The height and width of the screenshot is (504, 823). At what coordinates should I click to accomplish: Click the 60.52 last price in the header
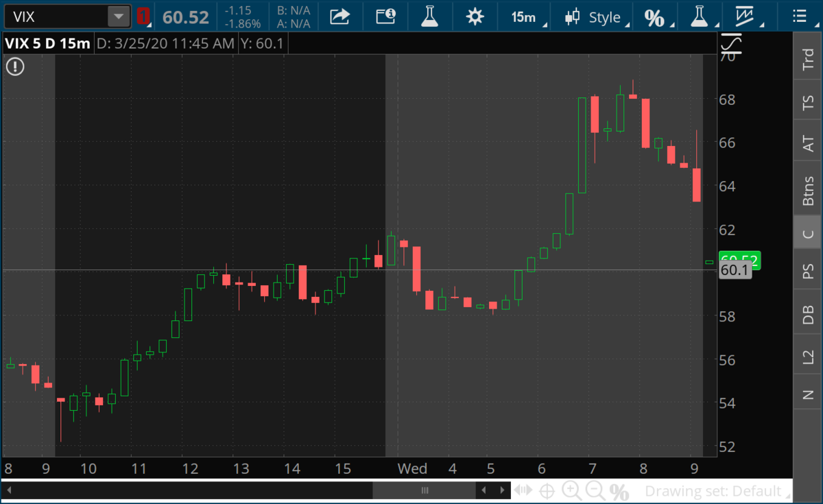click(185, 16)
